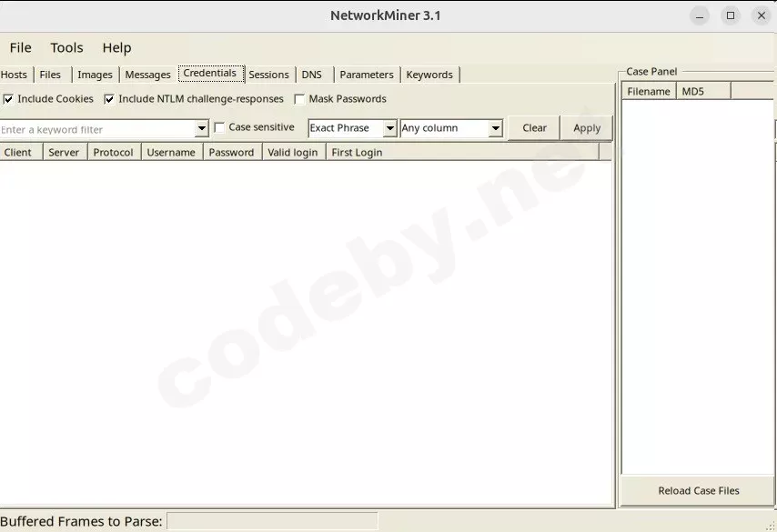
Task: Open the Exact Phrase match-type dropdown
Action: 352,128
